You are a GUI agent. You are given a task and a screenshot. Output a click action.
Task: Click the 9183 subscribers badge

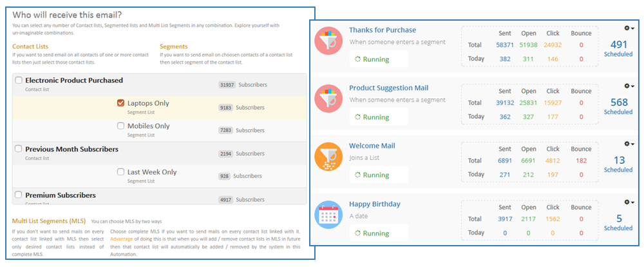[225, 108]
